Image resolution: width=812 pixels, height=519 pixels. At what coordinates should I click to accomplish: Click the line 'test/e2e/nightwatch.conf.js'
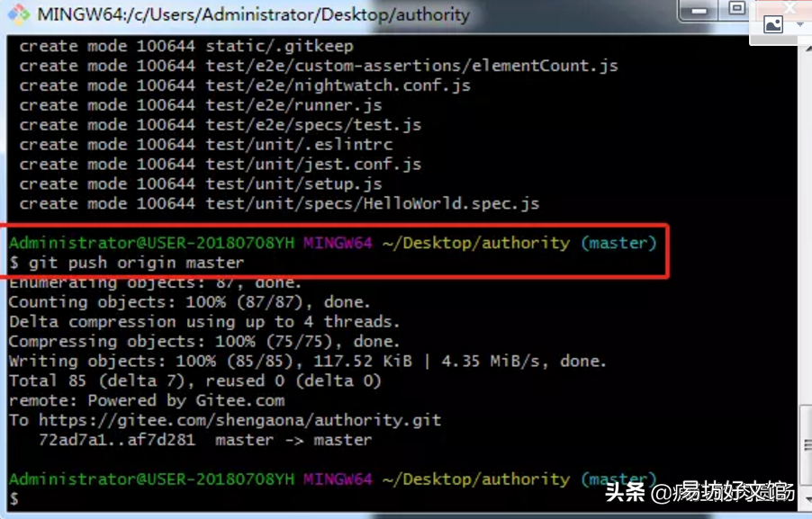coord(245,85)
